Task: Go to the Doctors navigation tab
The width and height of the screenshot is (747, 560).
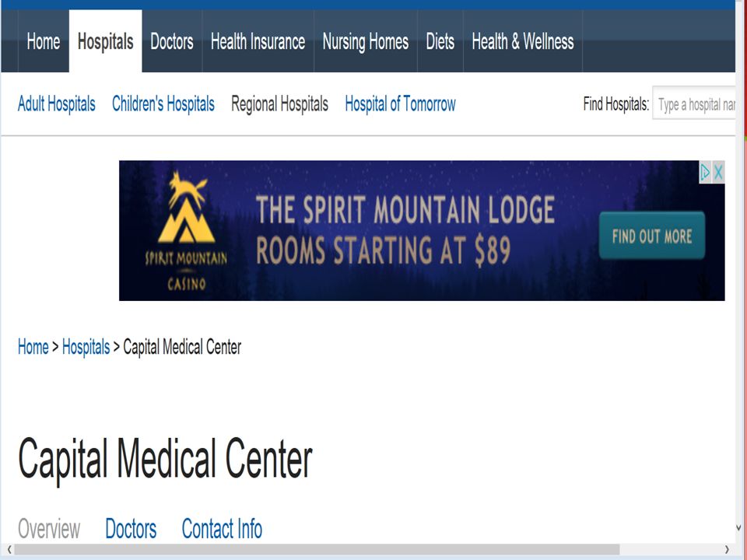Action: coord(172,41)
